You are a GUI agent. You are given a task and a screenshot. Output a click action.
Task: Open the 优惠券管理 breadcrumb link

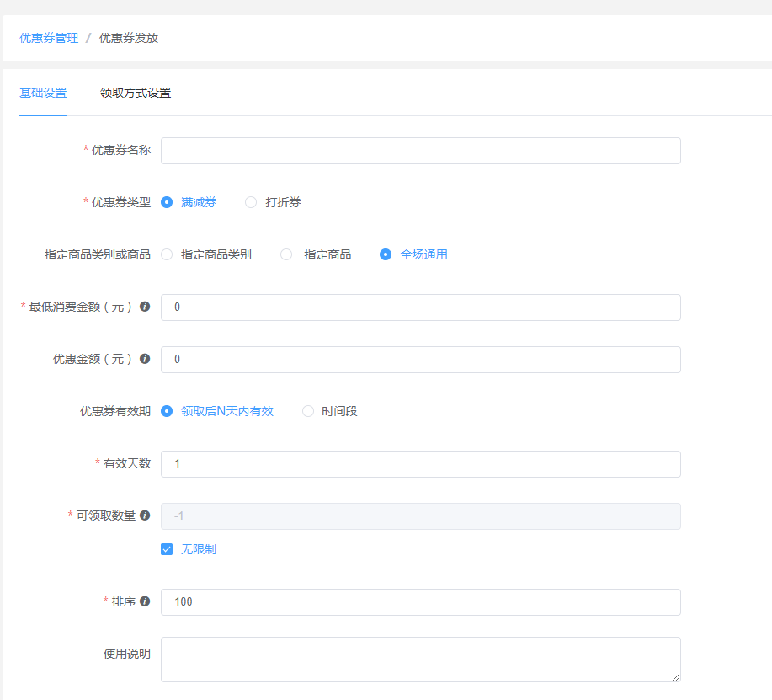tap(49, 38)
